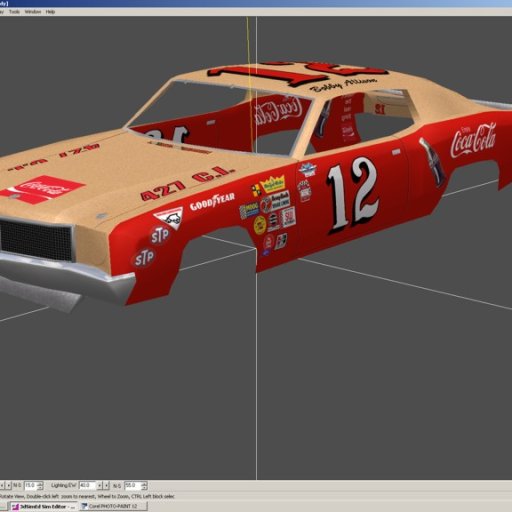Viewport: 512px width, 512px height.
Task: Increase the leftmost N-S spinner value
Action: pyautogui.click(x=40, y=484)
